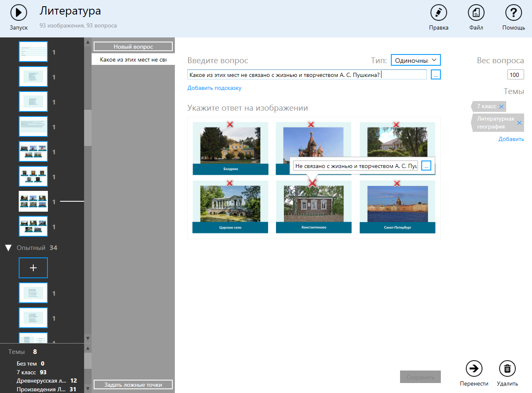Image resolution: width=532 pixels, height=393 pixels.
Task: Select the 7 класс topic filter
Action: click(x=26, y=372)
